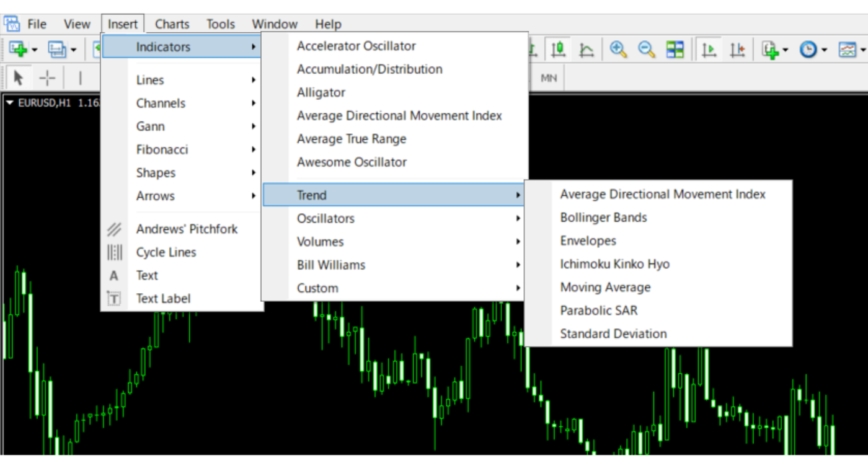Select the Cursor arrow tool

[x=19, y=77]
